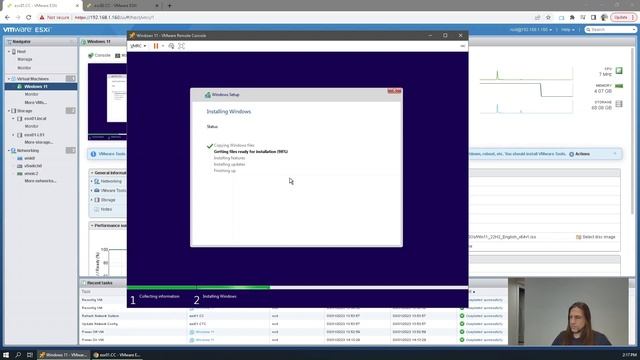Bookmark this page with star icon

pyautogui.click(x=548, y=18)
